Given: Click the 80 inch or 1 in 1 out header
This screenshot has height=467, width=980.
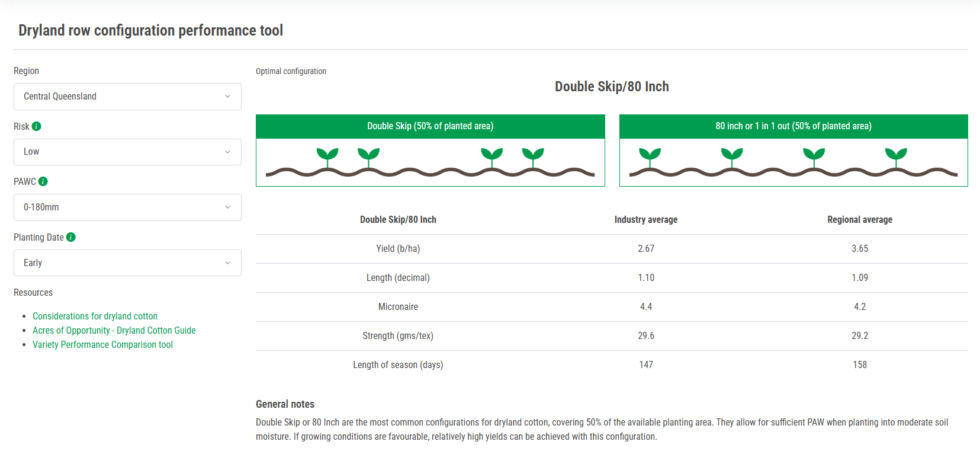Looking at the screenshot, I should (793, 126).
